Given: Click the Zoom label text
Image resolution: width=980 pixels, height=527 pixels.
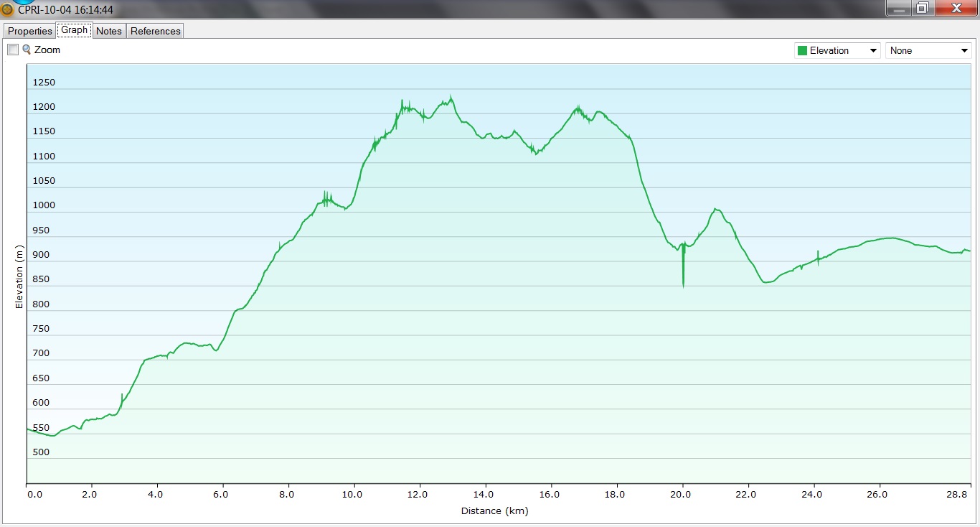Looking at the screenshot, I should [x=47, y=50].
